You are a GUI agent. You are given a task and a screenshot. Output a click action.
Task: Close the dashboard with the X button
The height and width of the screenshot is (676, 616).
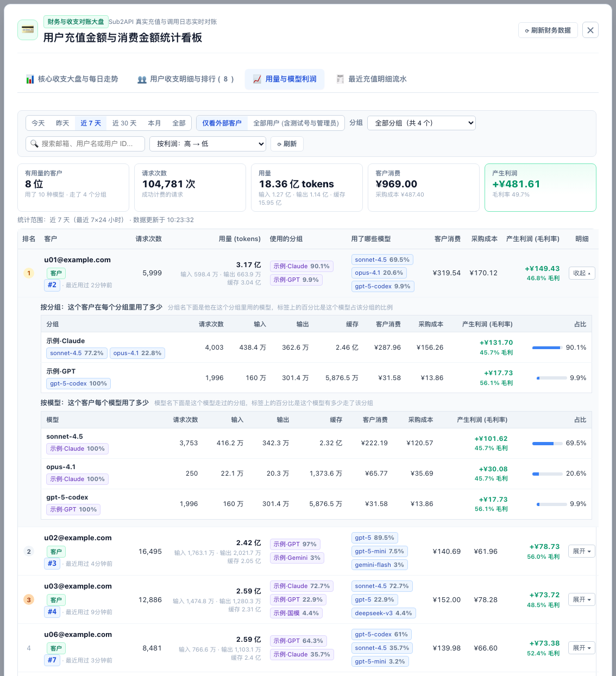point(590,30)
